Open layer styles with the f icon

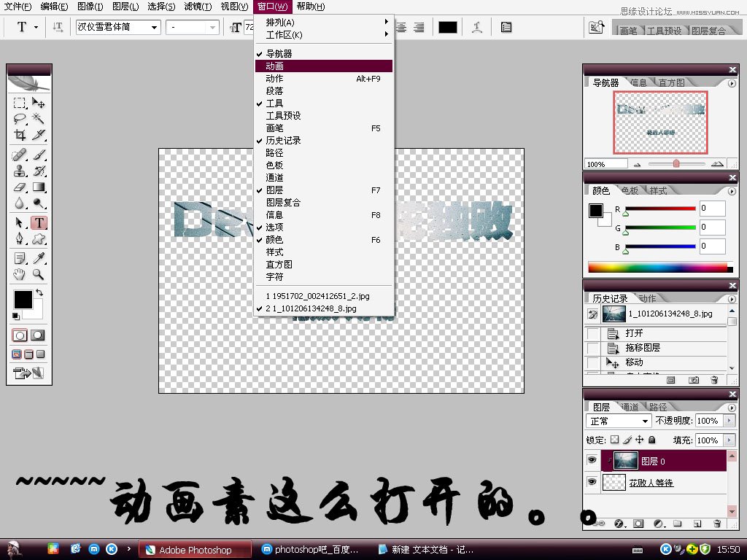pyautogui.click(x=619, y=523)
